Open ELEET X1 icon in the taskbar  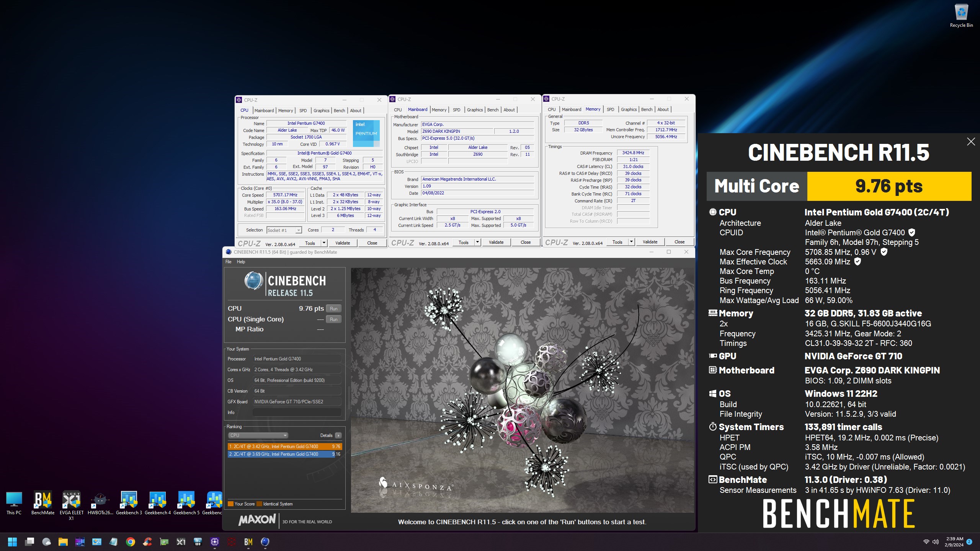(181, 542)
